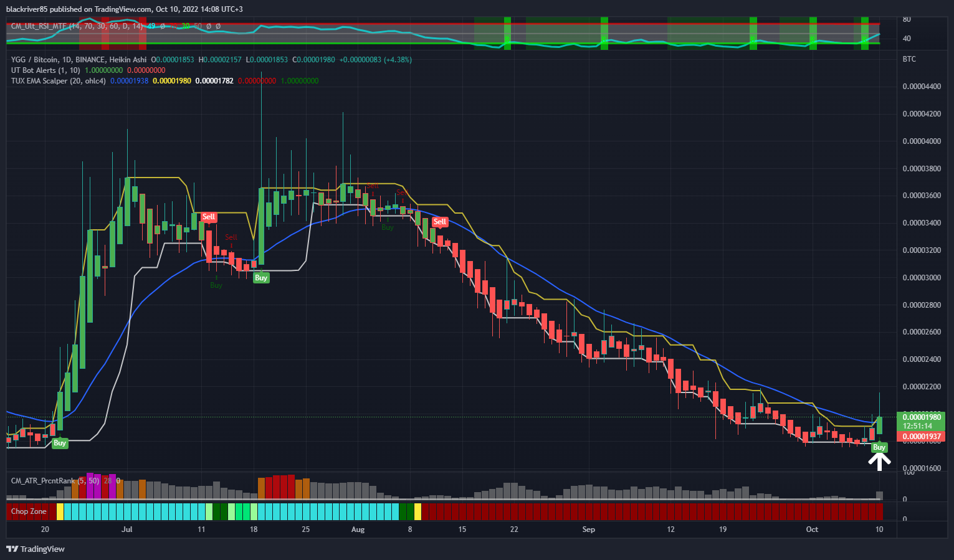Click the white EMA value 0.00001782
Viewport: 954px width, 560px height.
pos(214,81)
